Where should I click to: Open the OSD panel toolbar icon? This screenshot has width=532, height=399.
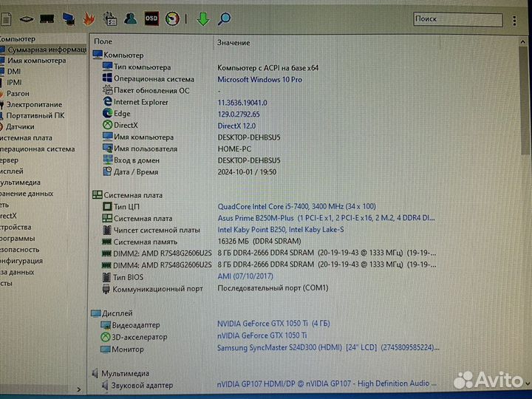click(151, 18)
